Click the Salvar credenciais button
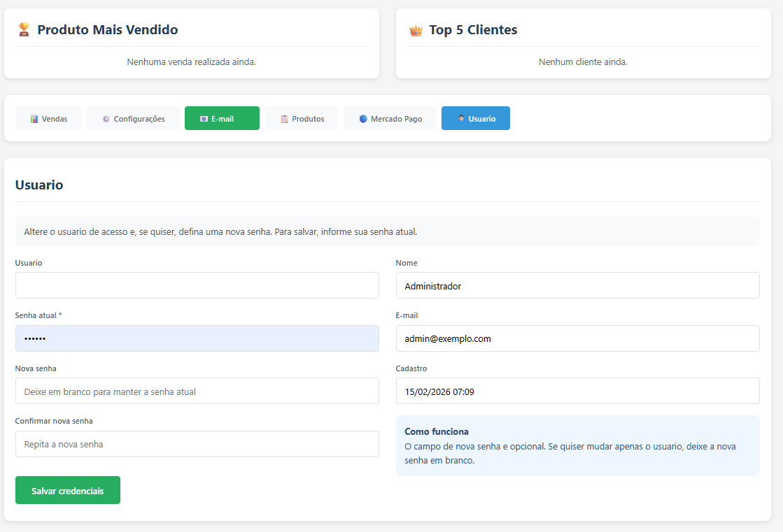This screenshot has width=783, height=532. 67,490
